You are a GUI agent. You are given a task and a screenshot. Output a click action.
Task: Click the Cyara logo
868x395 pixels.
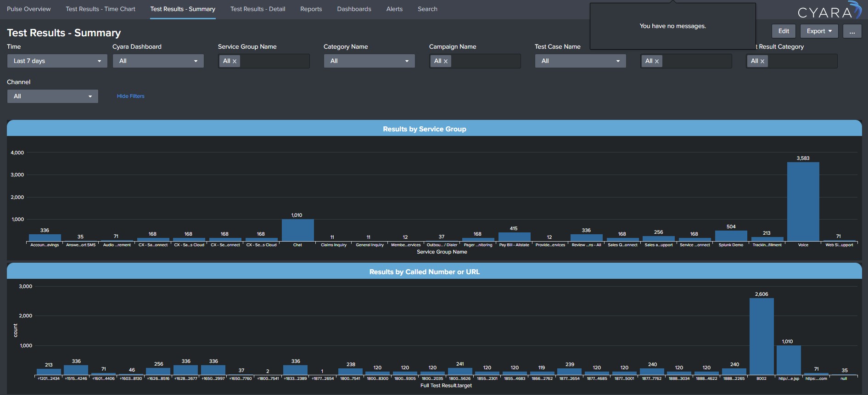829,11
